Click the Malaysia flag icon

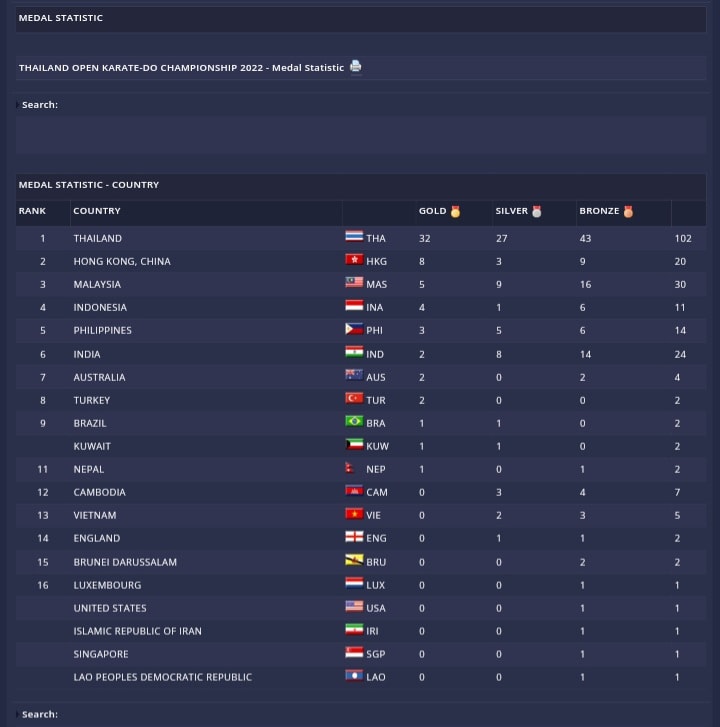(354, 283)
